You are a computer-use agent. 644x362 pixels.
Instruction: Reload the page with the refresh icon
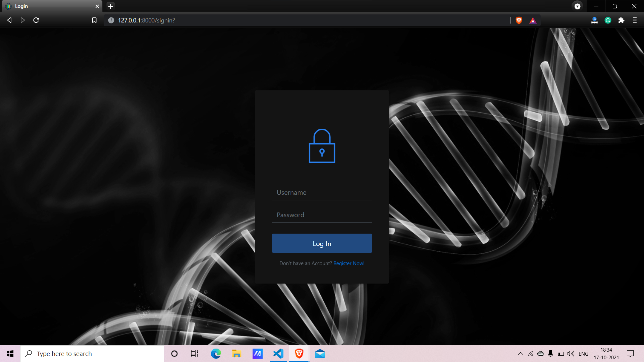[36, 20]
